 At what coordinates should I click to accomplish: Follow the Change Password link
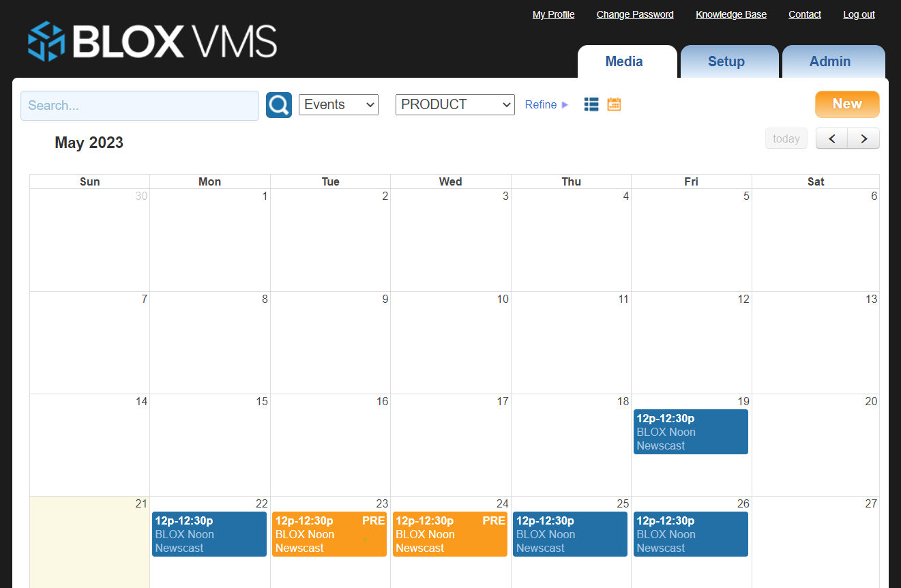[634, 14]
